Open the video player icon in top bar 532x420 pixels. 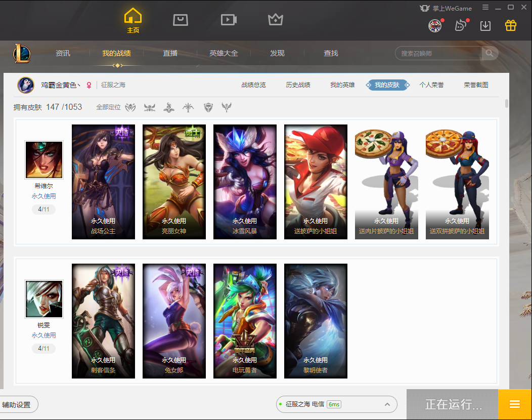click(x=229, y=20)
